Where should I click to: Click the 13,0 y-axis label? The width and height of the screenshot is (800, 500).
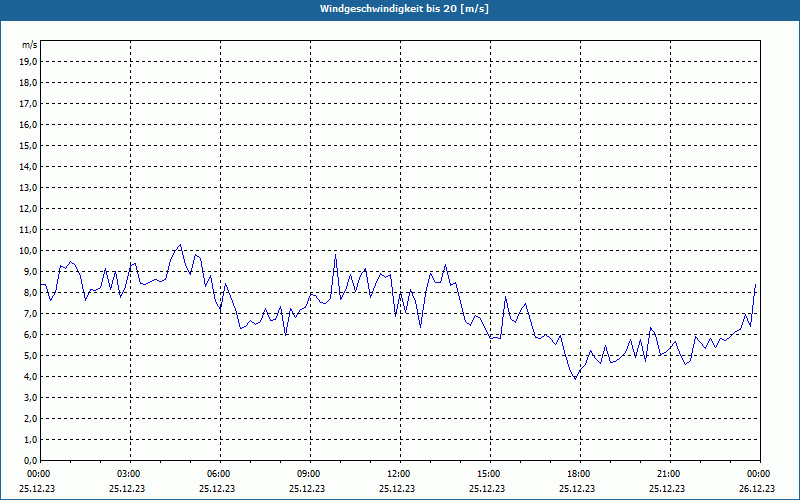[30, 187]
